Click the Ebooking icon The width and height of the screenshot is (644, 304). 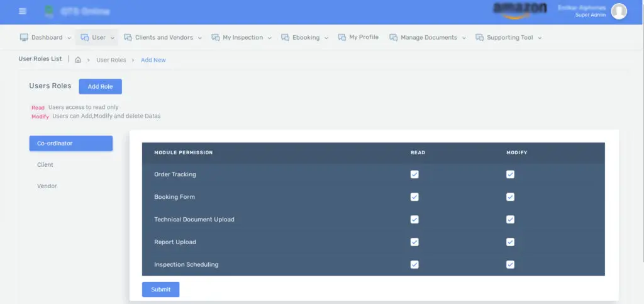(x=285, y=38)
